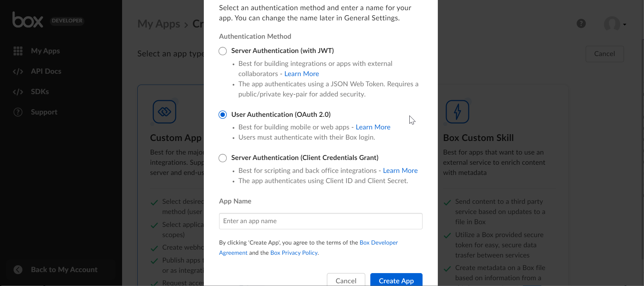This screenshot has height=286, width=644.
Task: Click the Custom App card icon
Action: click(164, 111)
